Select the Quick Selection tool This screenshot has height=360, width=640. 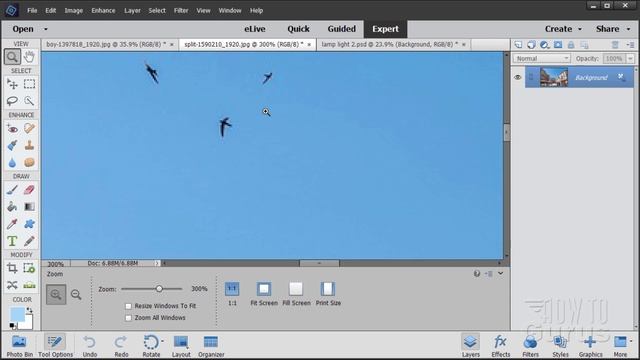pyautogui.click(x=29, y=100)
